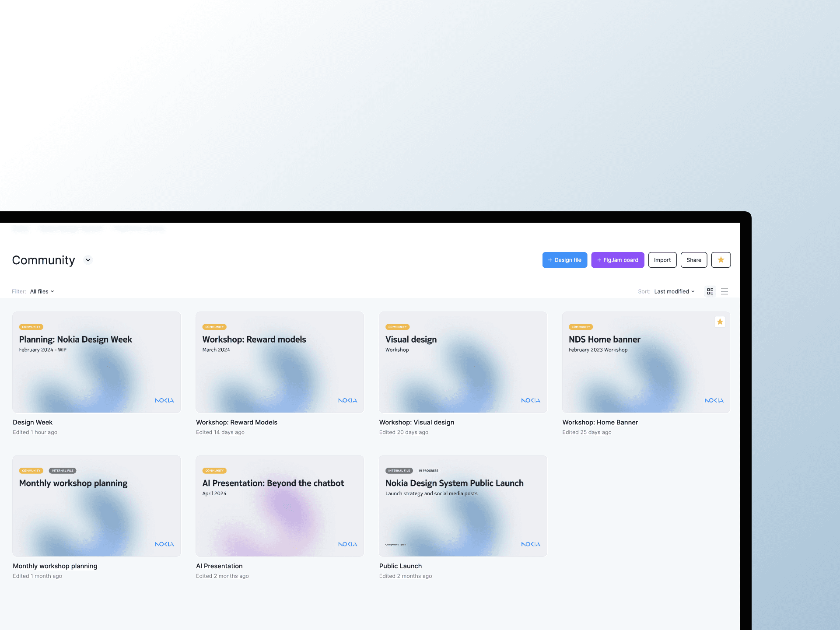Click the yellow star button top right
The height and width of the screenshot is (630, 840).
coord(721,259)
